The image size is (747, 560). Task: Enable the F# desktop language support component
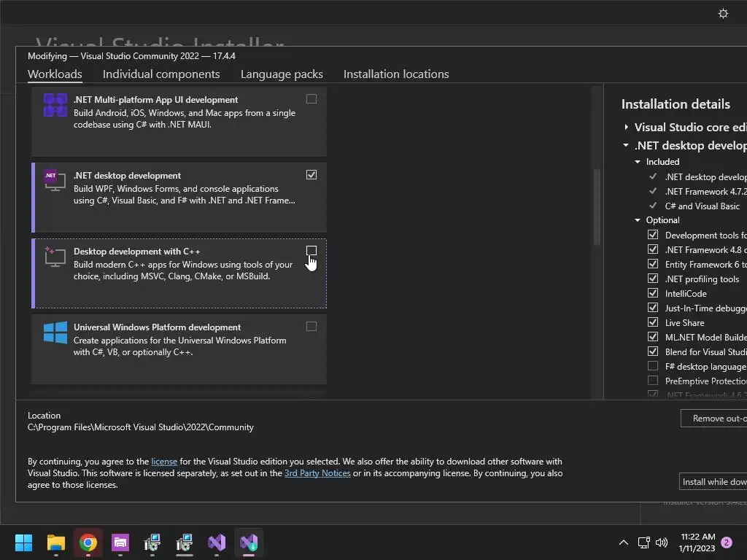[653, 366]
